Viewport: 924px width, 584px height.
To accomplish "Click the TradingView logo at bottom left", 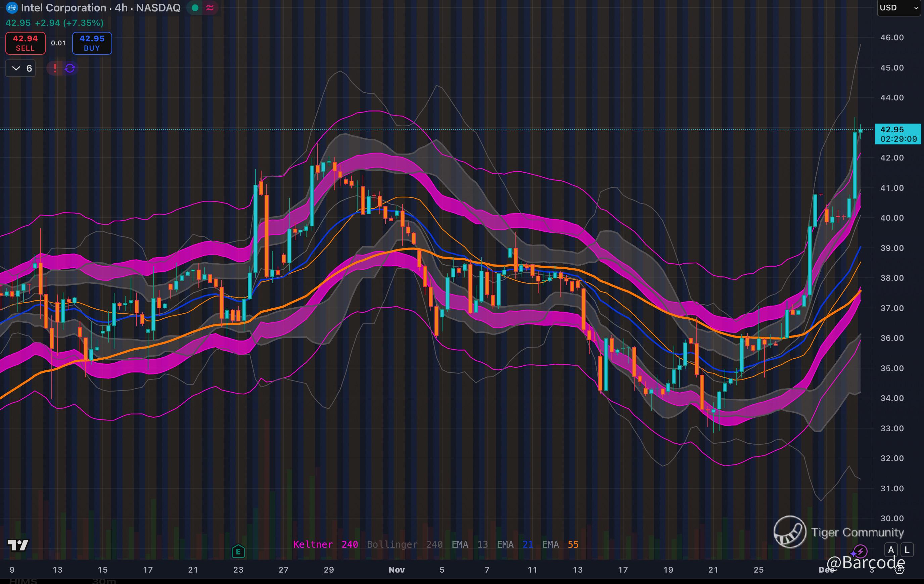I will click(x=18, y=545).
